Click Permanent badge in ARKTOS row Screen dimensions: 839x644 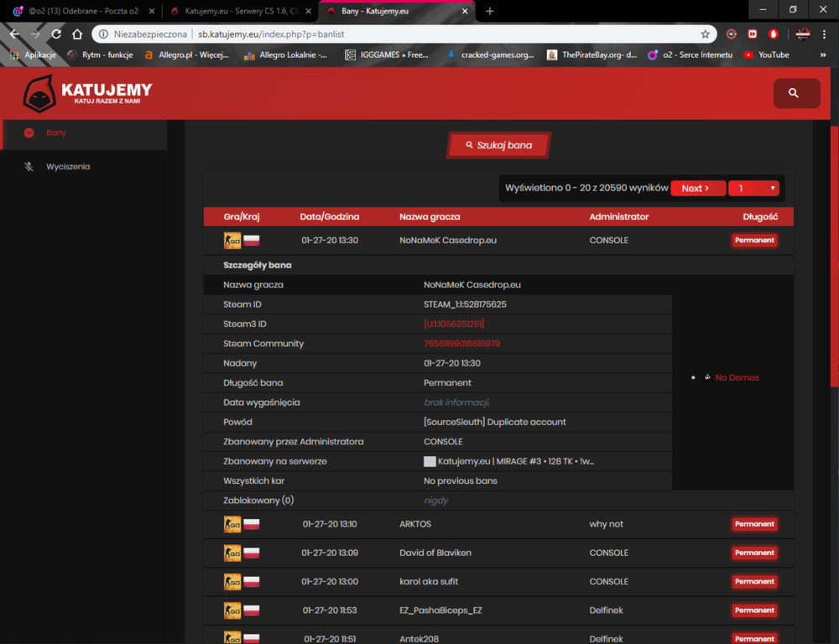[754, 524]
